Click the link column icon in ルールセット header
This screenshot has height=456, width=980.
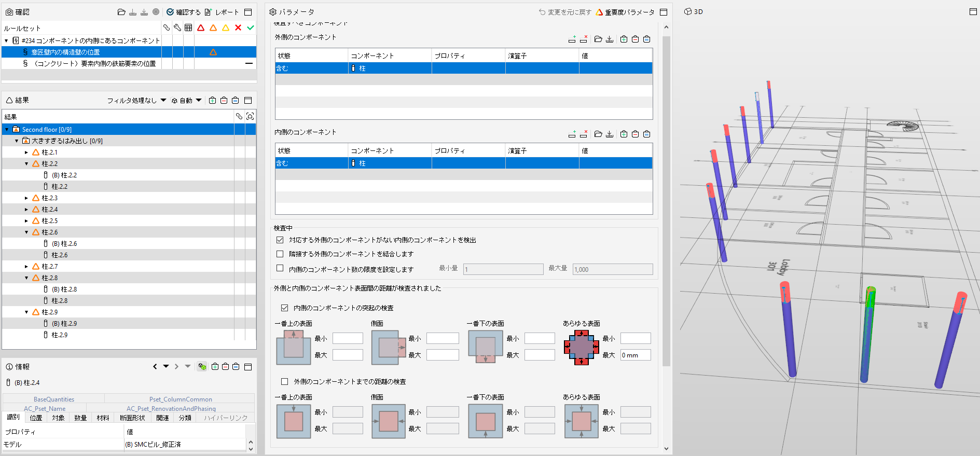(167, 28)
